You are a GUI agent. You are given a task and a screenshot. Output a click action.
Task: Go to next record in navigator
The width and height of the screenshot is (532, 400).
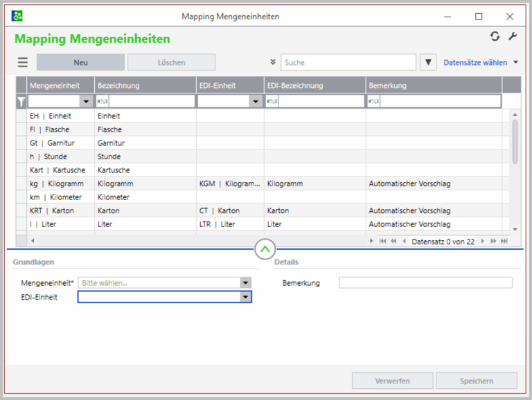tap(482, 241)
